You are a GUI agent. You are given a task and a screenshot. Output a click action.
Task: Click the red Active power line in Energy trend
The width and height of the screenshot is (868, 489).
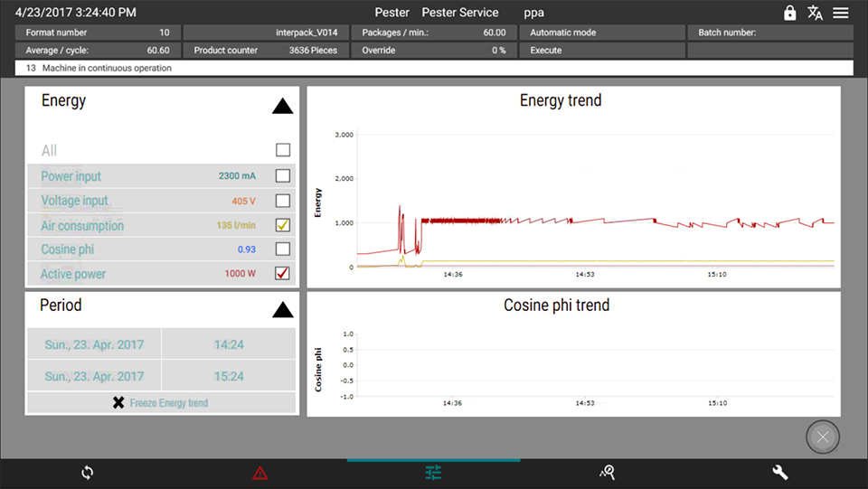(x=633, y=221)
